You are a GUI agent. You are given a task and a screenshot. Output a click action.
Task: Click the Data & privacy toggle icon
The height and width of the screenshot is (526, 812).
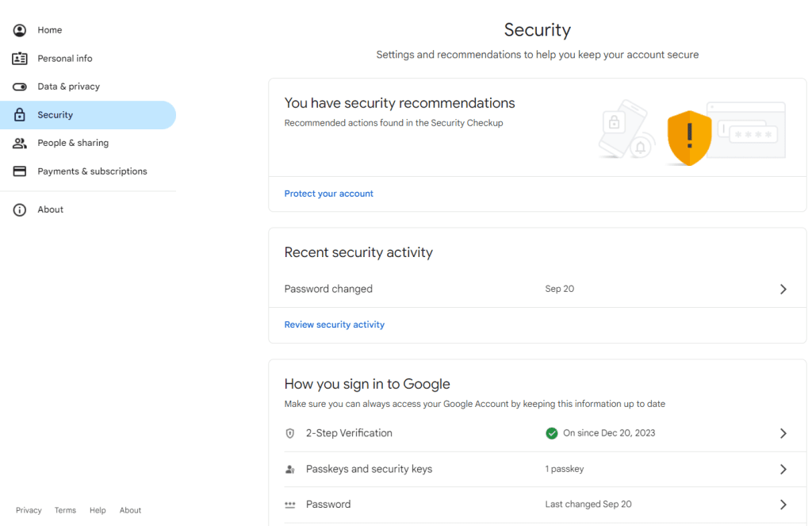[x=20, y=86]
